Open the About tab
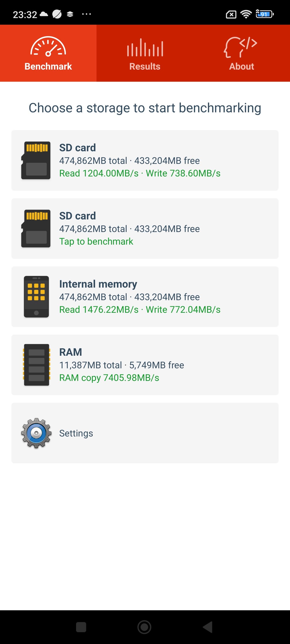Image resolution: width=290 pixels, height=644 pixels. (x=242, y=66)
